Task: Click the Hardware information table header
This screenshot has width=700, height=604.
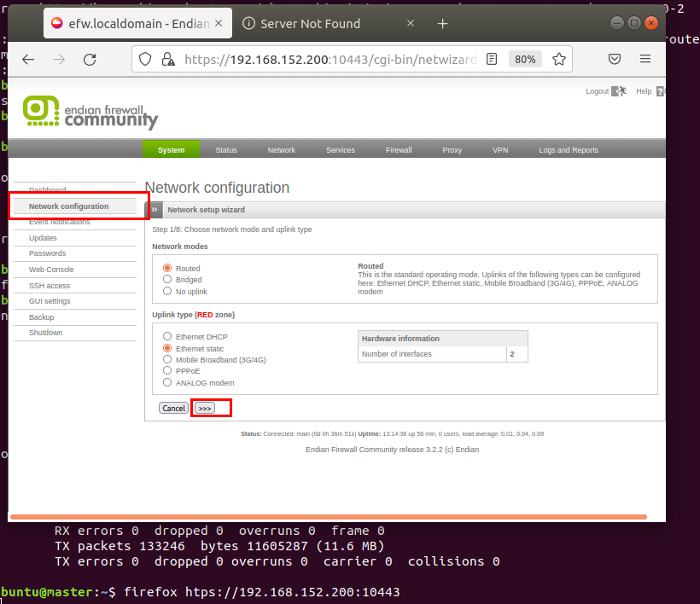Action: [x=442, y=339]
